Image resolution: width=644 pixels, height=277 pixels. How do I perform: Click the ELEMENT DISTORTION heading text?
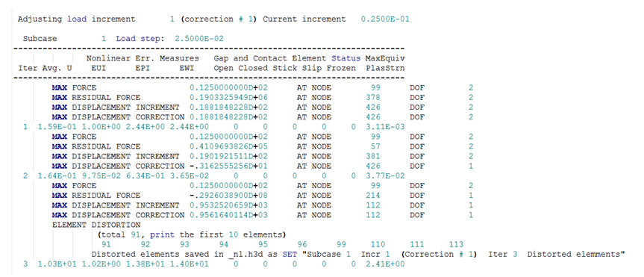click(x=96, y=225)
